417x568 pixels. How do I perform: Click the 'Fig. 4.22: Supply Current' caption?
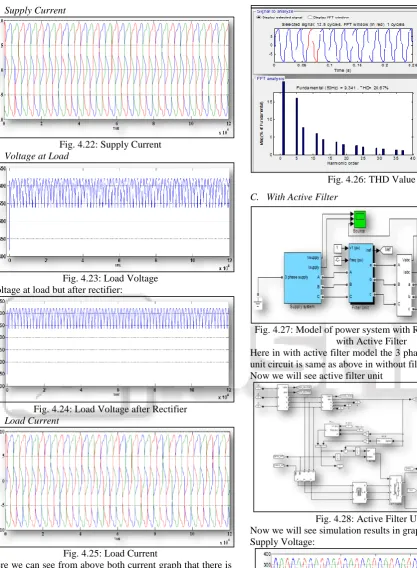[110, 145]
